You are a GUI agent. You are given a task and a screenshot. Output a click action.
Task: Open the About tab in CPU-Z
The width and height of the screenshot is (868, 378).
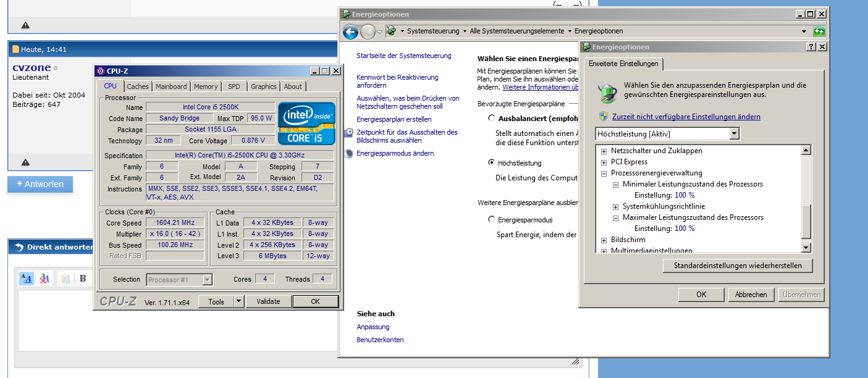pos(293,86)
